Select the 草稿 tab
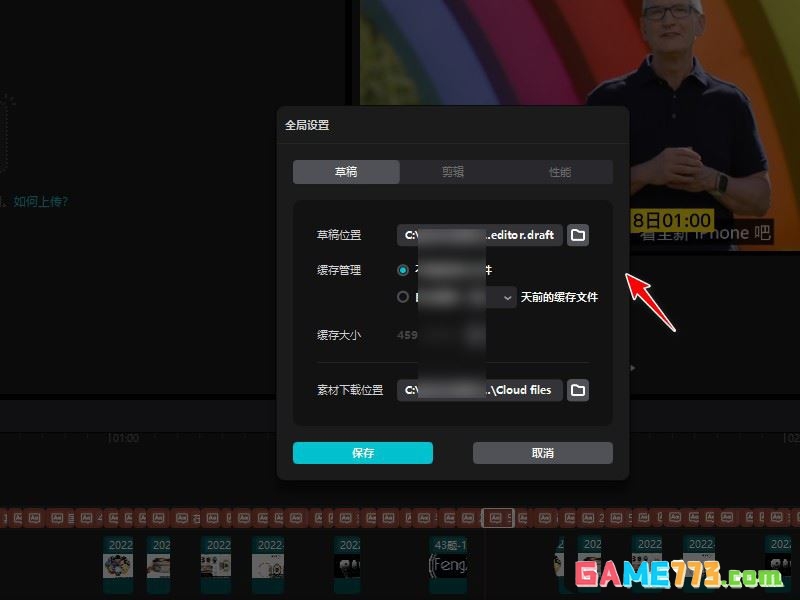 346,171
